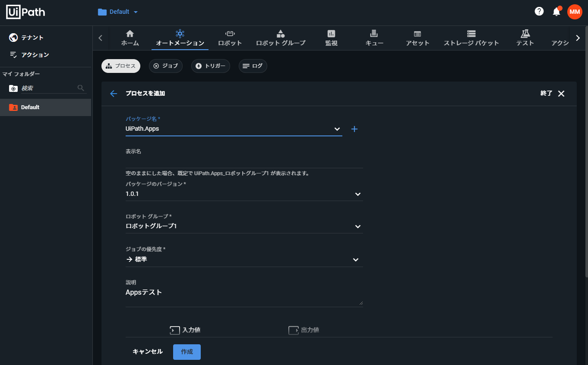Open the help question mark icon
Screen dimensions: 588x365
[539, 12]
